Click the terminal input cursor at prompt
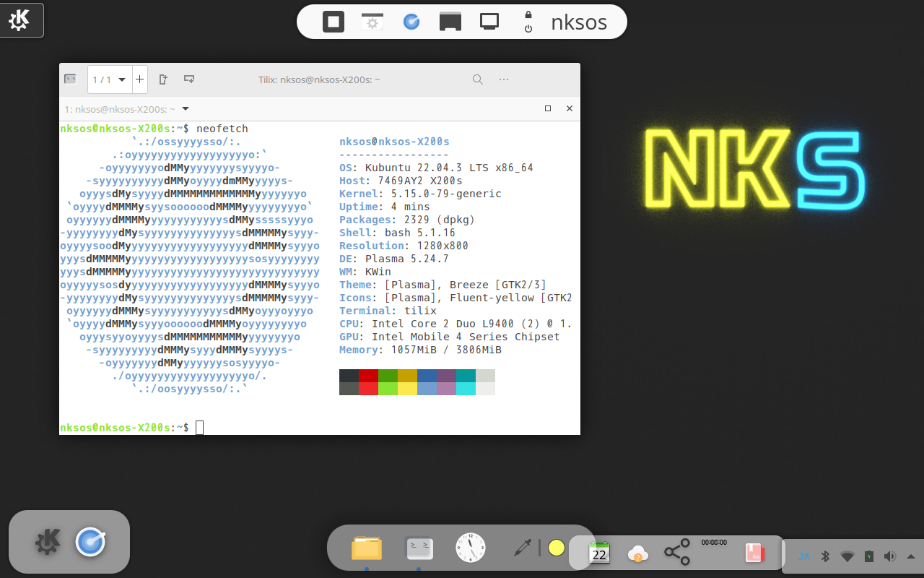The height and width of the screenshot is (578, 924). [x=200, y=428]
